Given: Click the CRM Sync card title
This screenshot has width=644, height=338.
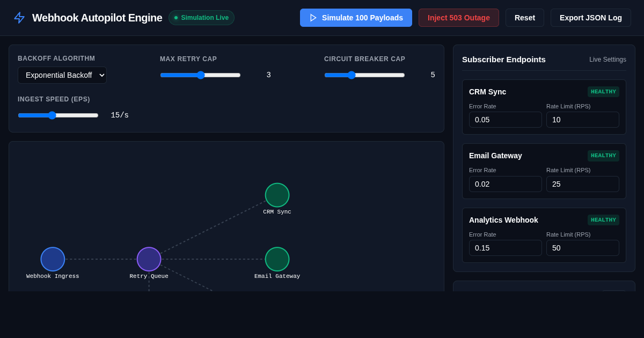Looking at the screenshot, I should 487,92.
